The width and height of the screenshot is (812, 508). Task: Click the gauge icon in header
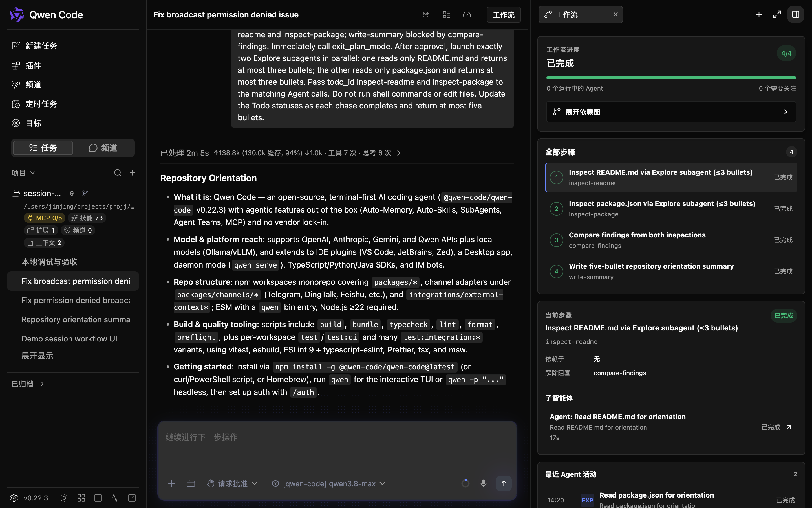point(467,15)
